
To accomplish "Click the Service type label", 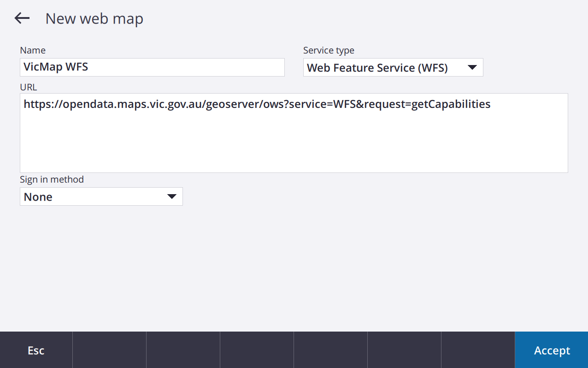I will 329,50.
